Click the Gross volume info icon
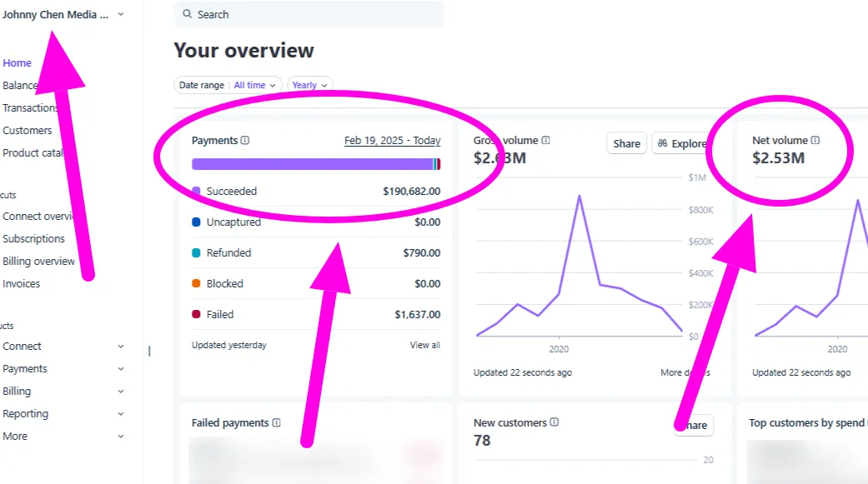The width and height of the screenshot is (868, 484). point(545,141)
